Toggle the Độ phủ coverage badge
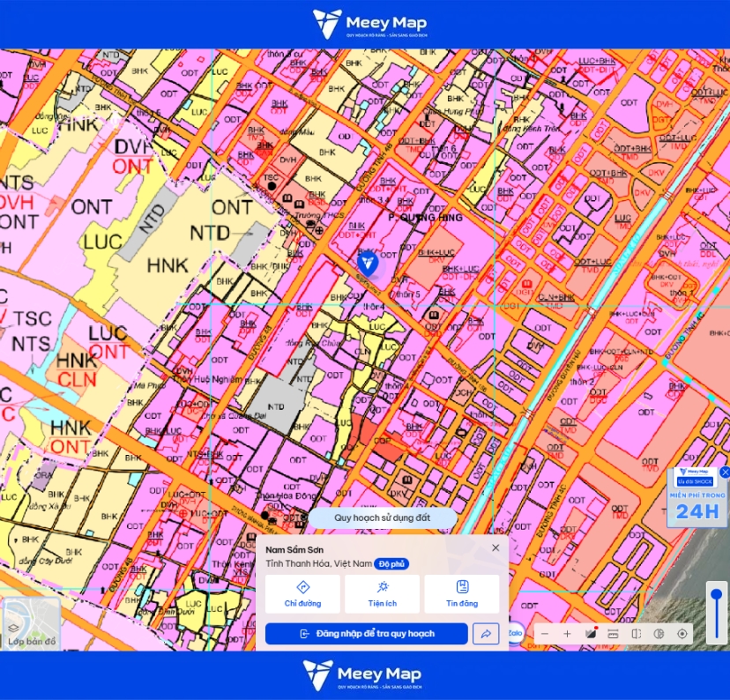Viewport: 730px width, 700px height. 391,564
